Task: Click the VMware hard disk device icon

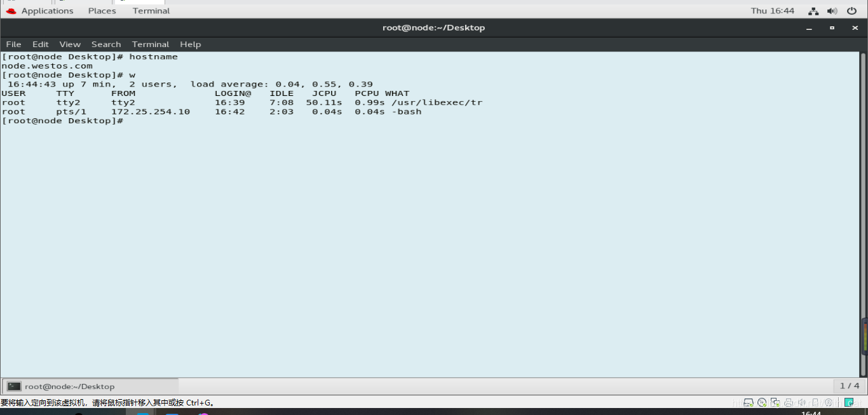Action: click(749, 402)
